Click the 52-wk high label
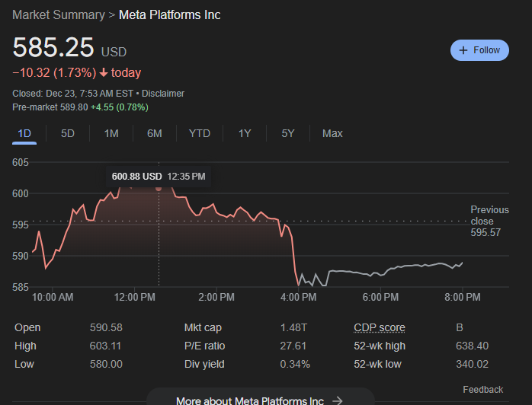Screen dimensions: 532x405 (x=380, y=346)
